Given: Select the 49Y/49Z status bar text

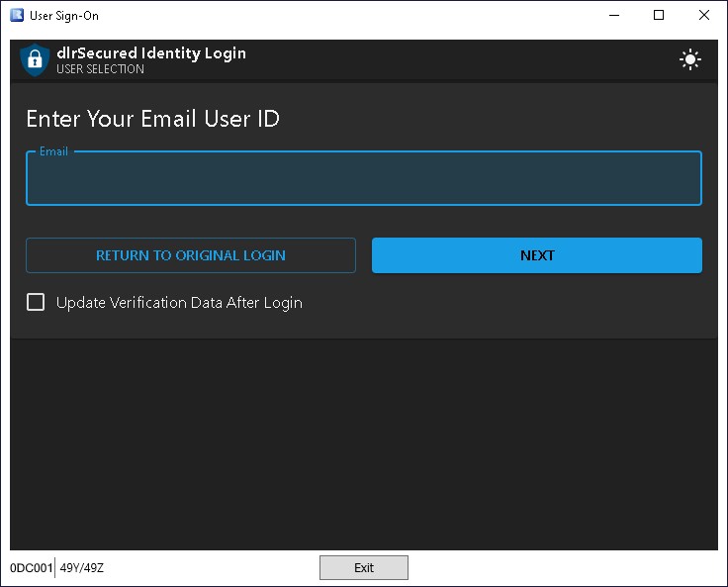Looking at the screenshot, I should 82,568.
